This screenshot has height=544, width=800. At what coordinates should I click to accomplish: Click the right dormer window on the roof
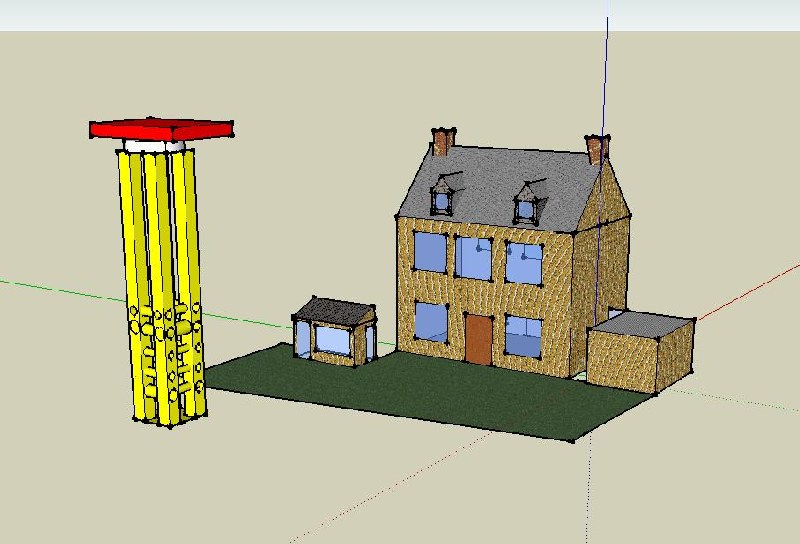click(525, 208)
